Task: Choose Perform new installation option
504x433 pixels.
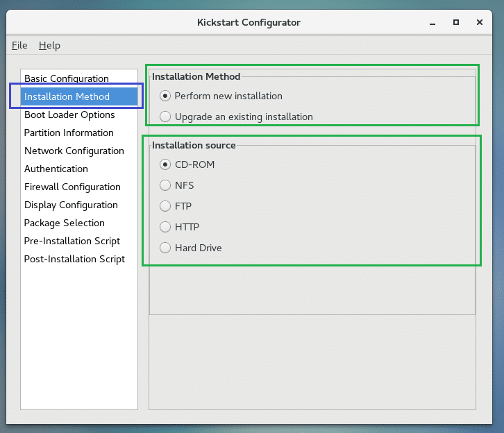Action: tap(165, 96)
